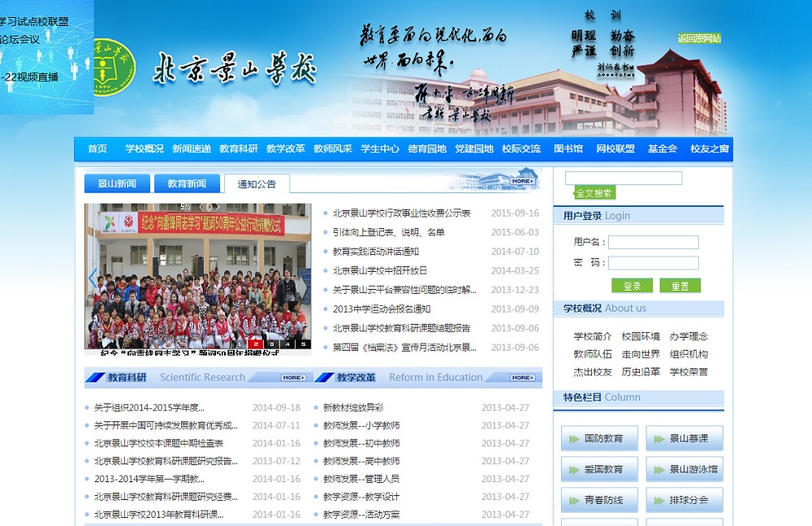812x526 pixels.
Task: Open the 景山慕课 column button
Action: [684, 438]
